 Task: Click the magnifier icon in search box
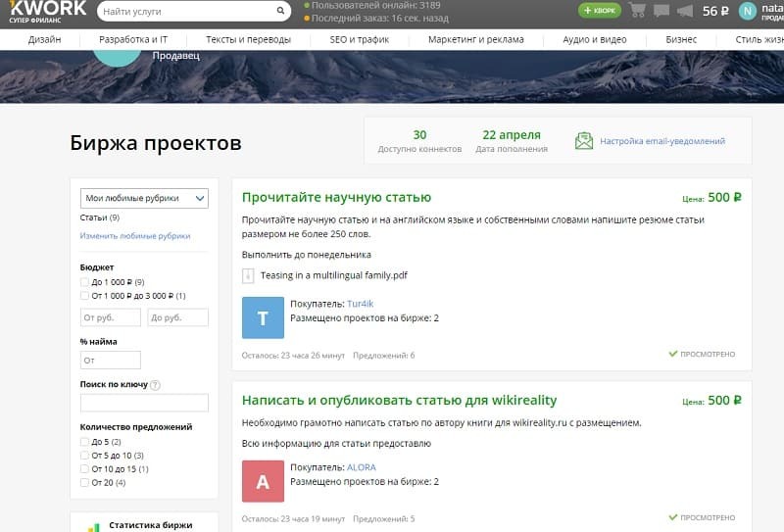(281, 12)
